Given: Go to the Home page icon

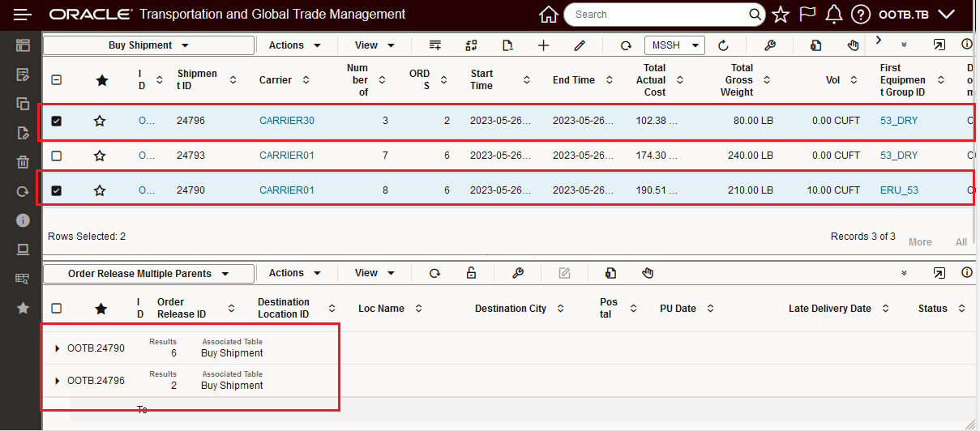Looking at the screenshot, I should coord(549,15).
